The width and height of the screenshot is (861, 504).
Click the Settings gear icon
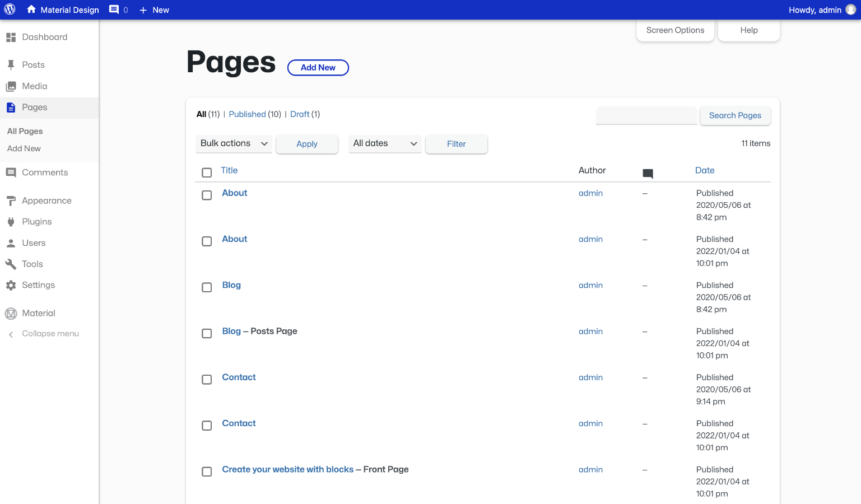[11, 285]
